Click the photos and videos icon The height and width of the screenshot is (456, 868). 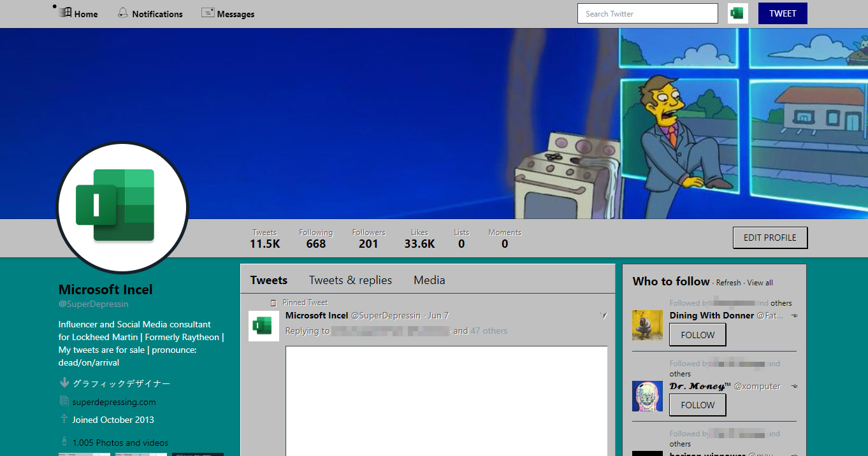coord(64,441)
